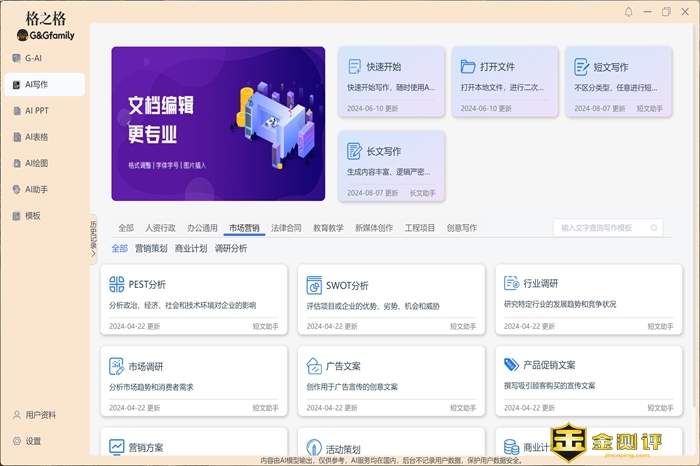Click the notification bell icon

pos(629,12)
